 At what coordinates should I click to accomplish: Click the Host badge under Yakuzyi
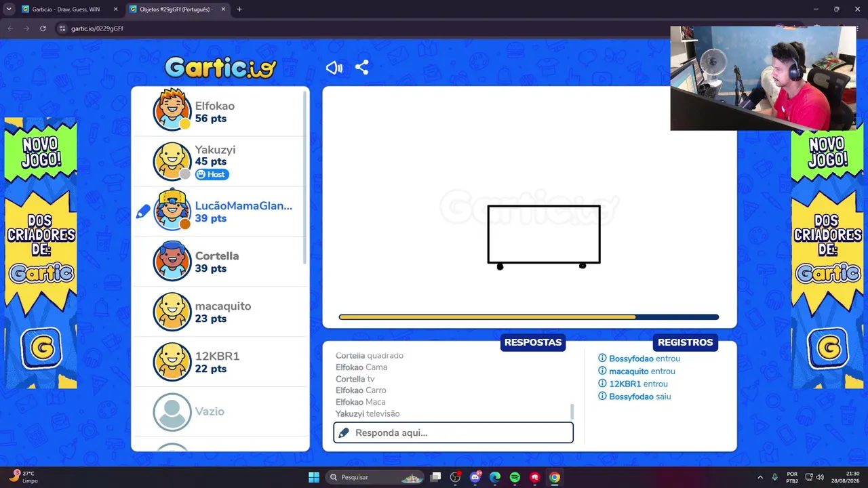click(212, 174)
